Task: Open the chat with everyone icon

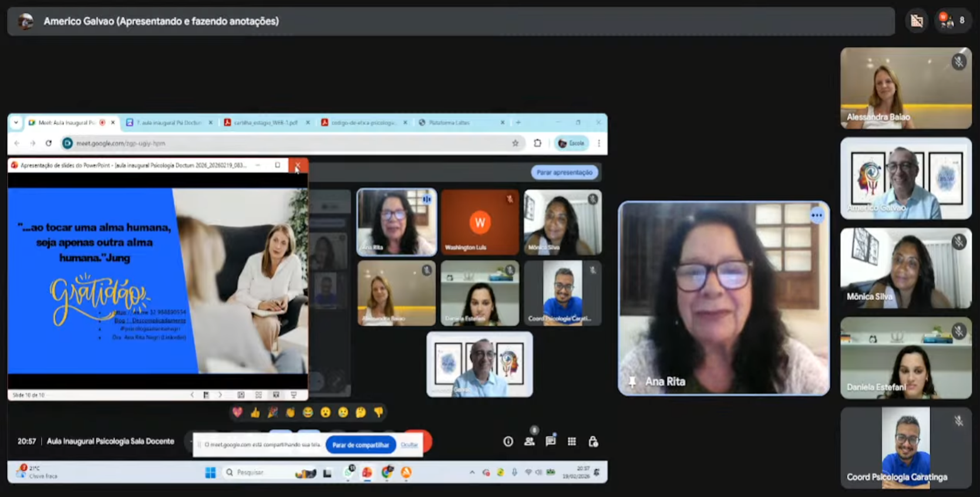Action: [550, 442]
